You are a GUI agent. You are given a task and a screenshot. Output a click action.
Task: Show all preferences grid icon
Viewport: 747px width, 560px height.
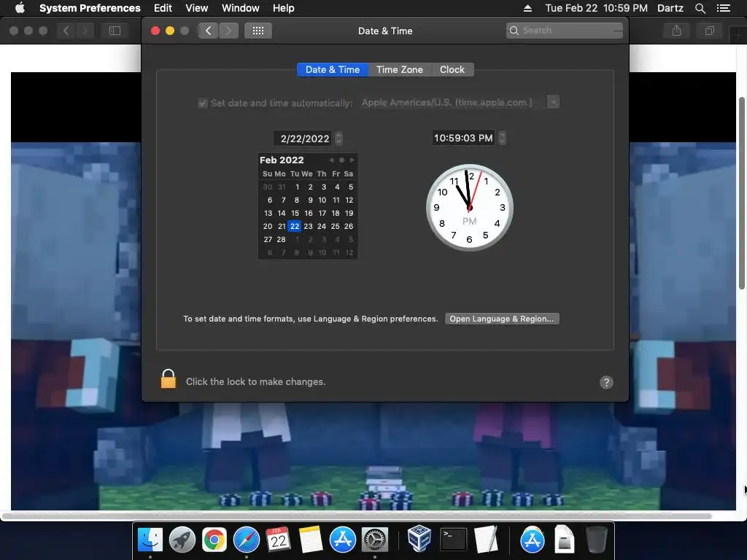tap(258, 31)
